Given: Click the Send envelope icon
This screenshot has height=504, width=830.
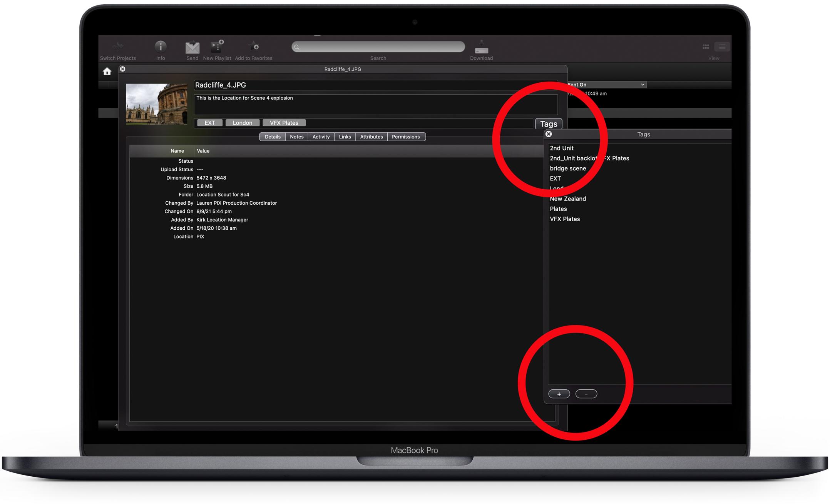Looking at the screenshot, I should pos(192,48).
